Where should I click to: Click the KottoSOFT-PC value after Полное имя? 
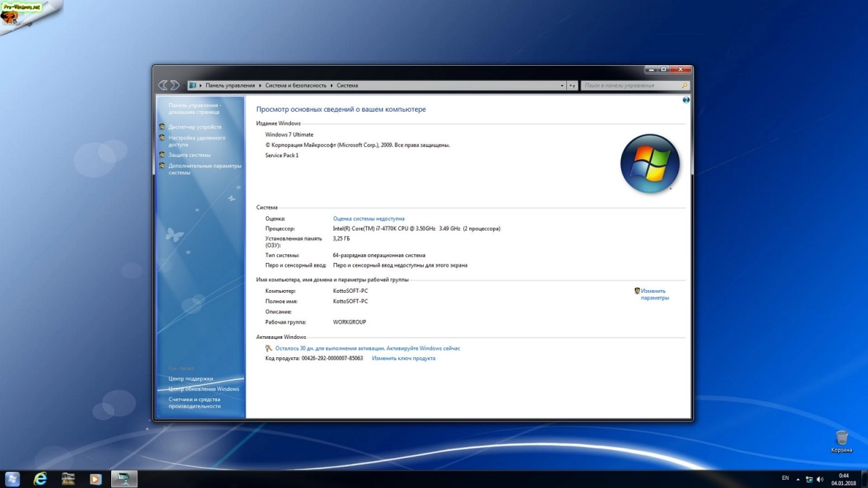351,301
